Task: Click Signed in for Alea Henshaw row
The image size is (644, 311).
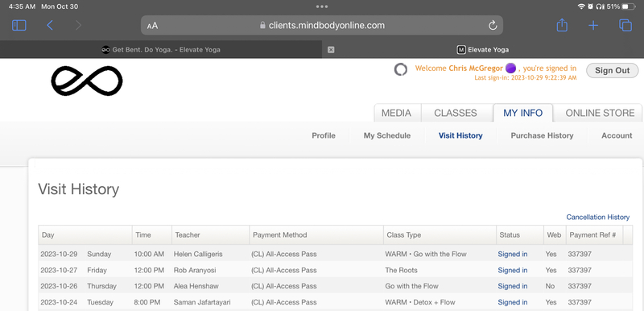Action: point(513,286)
